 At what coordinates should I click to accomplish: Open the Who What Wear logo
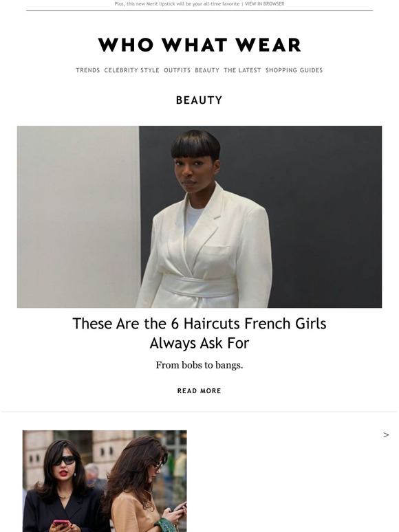point(199,45)
